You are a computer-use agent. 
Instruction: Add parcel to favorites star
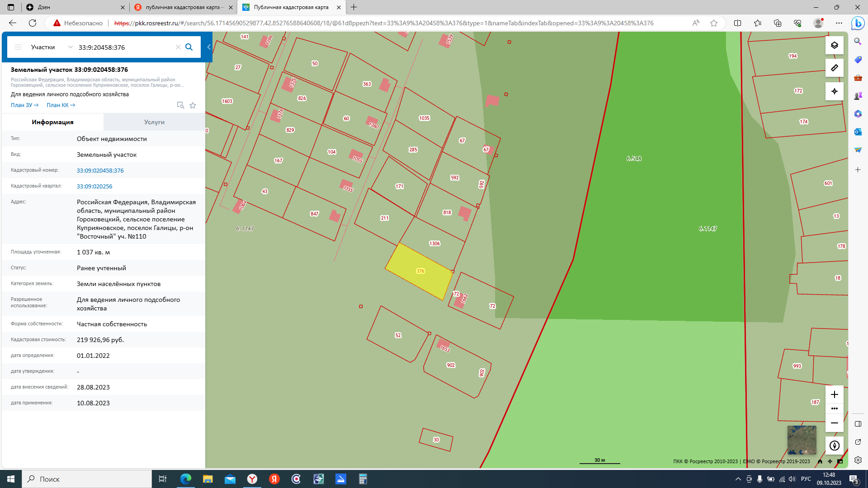[193, 105]
